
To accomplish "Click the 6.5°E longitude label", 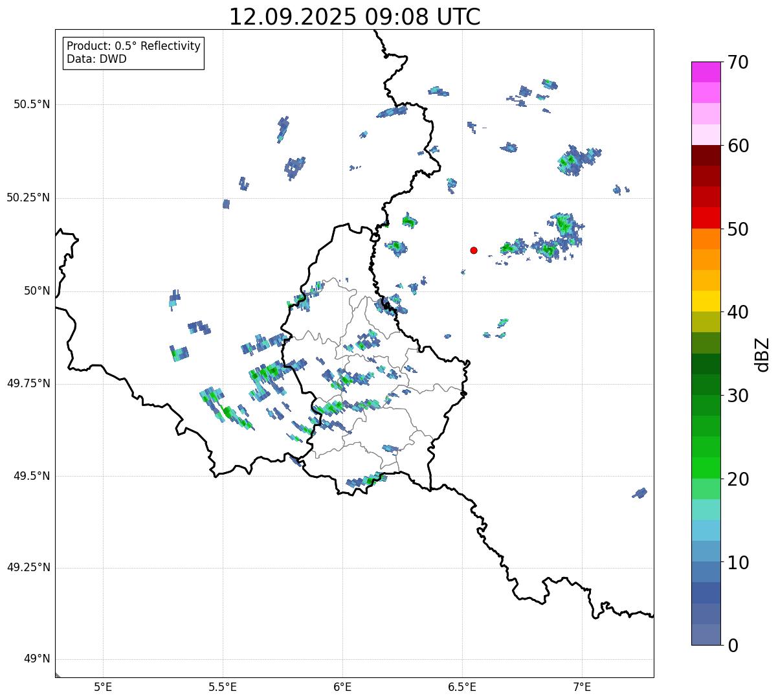I will point(462,686).
